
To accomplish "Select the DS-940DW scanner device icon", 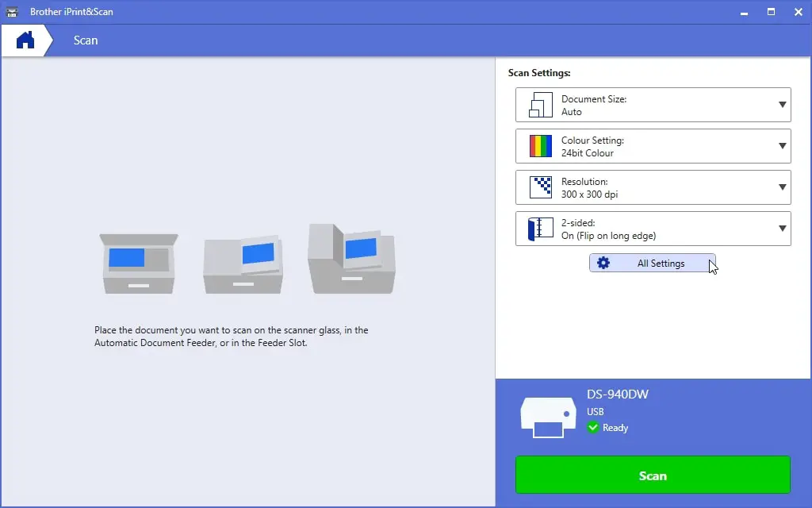I will (x=549, y=418).
